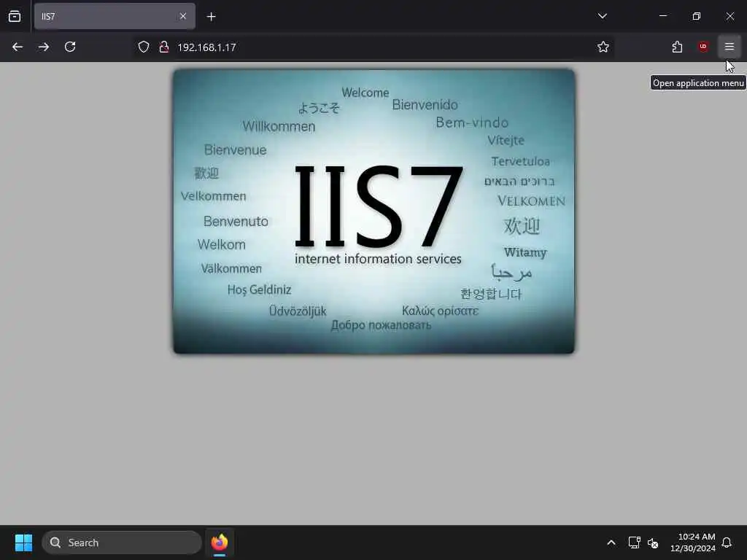Restore down the Firefox window

697,16
